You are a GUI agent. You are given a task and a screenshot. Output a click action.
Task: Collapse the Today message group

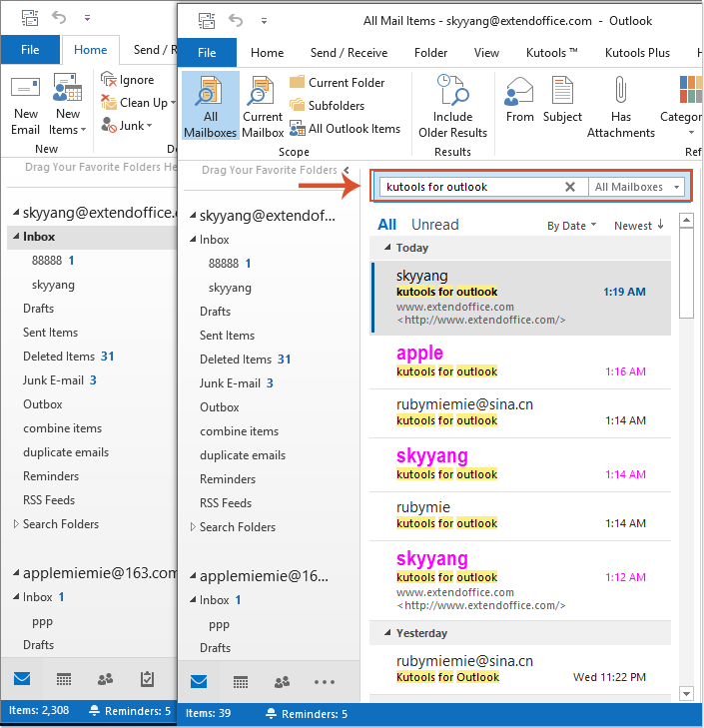pos(385,248)
